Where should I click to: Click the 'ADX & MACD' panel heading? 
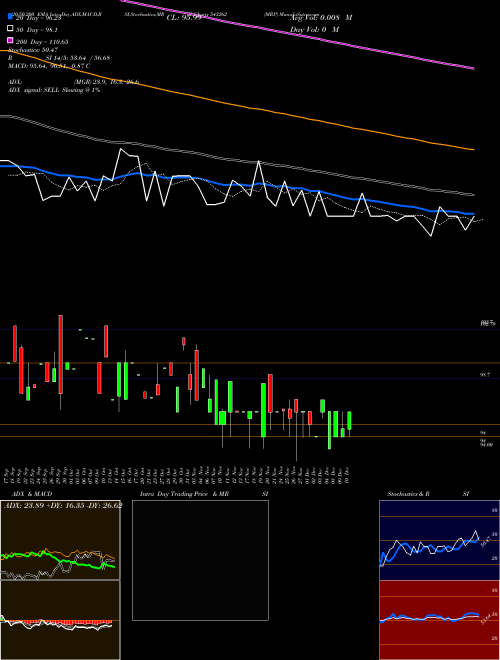[x=32, y=494]
